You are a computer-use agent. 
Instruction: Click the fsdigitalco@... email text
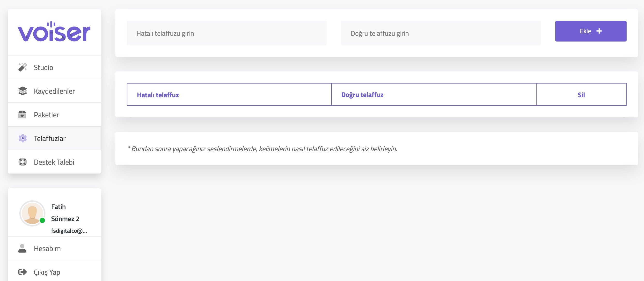pyautogui.click(x=69, y=231)
